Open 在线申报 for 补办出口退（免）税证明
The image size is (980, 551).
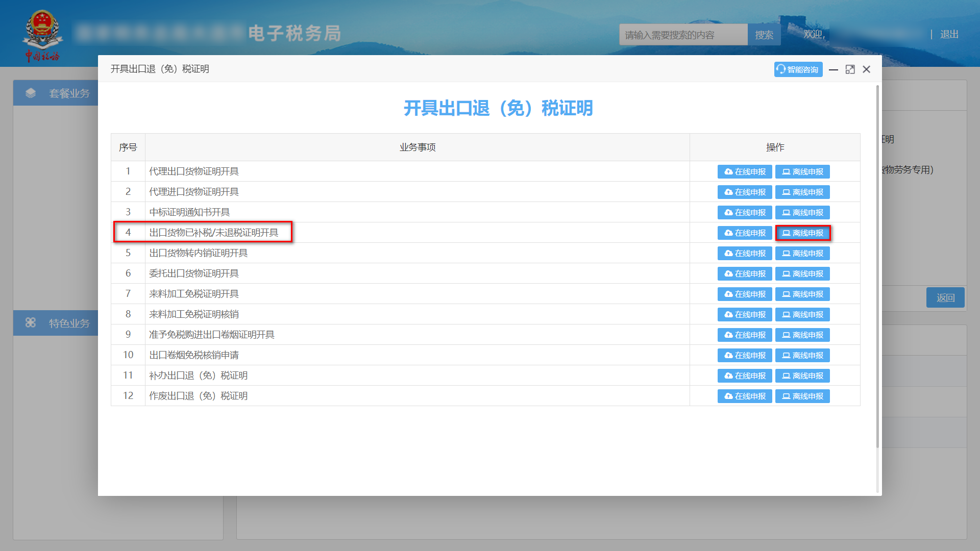click(745, 375)
